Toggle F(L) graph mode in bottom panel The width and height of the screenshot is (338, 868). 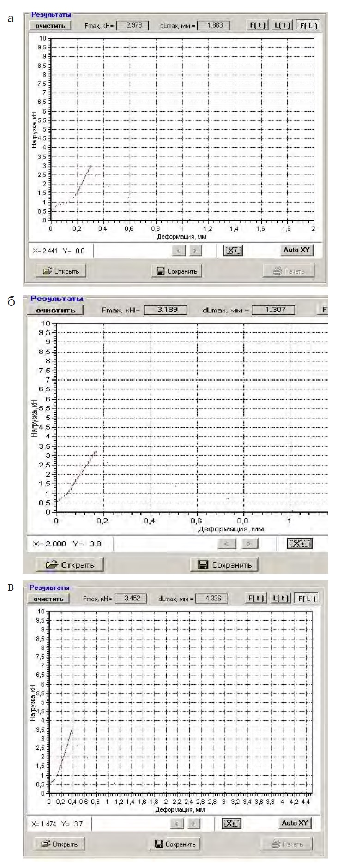point(307,599)
